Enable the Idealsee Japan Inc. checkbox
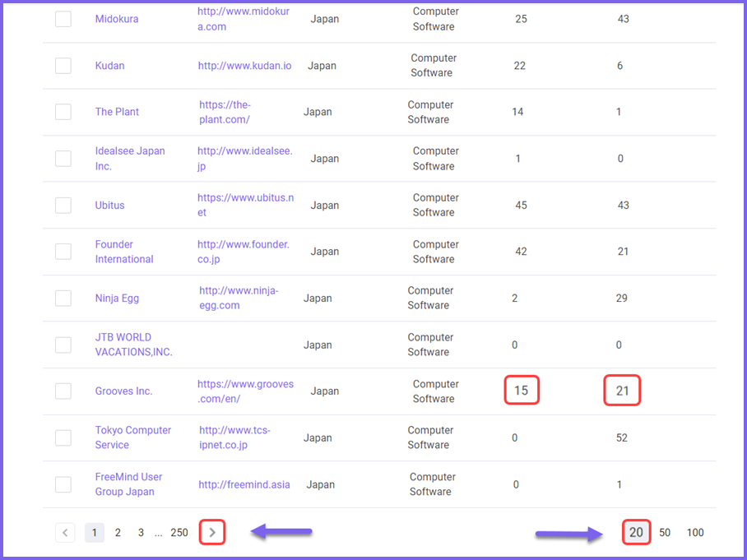The image size is (747, 560). (63, 159)
